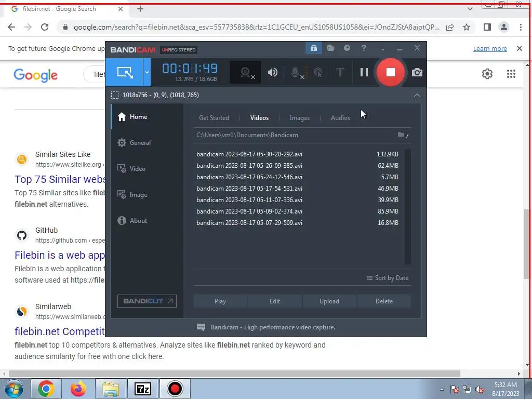Click the Bandicam video file list scrollbar
The height and width of the screenshot is (399, 532).
407,206
